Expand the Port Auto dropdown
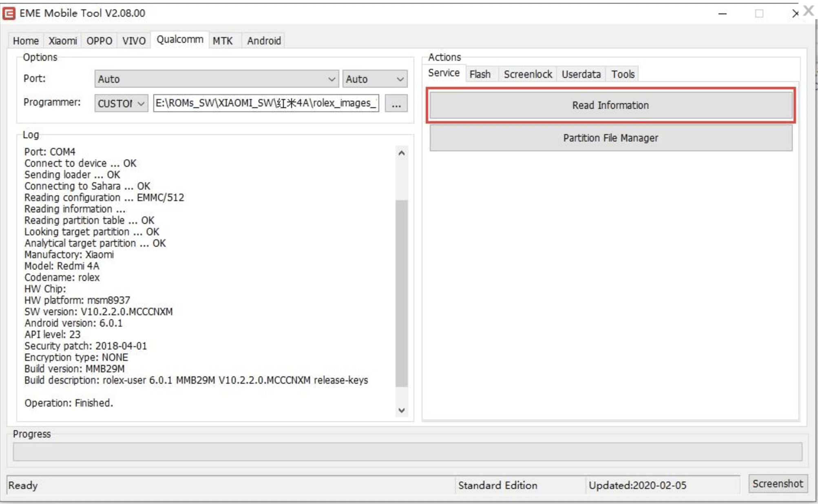The height and width of the screenshot is (504, 818). point(216,79)
